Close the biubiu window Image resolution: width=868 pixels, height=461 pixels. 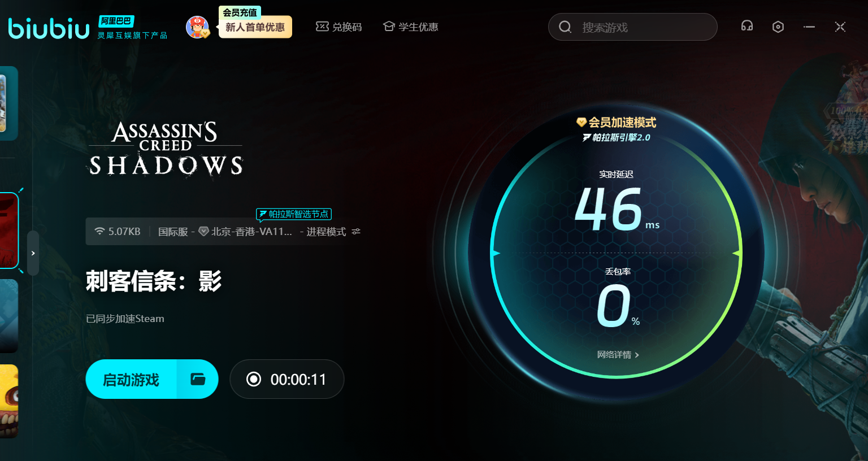840,27
